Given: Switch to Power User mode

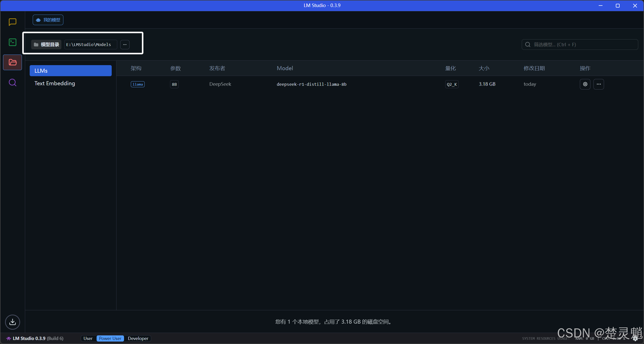Looking at the screenshot, I should (x=110, y=338).
